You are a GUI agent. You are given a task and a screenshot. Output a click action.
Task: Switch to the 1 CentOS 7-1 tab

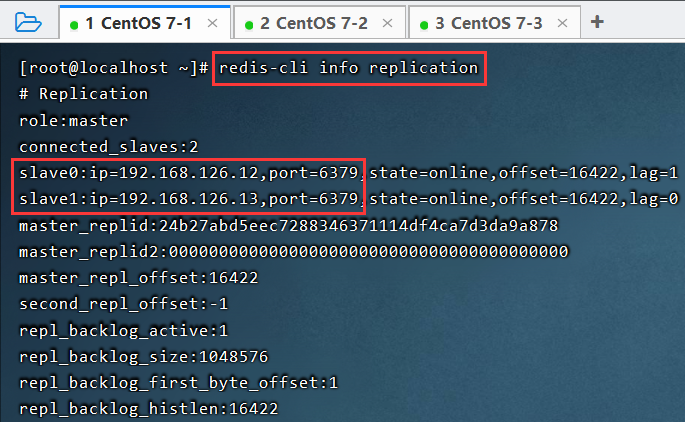(x=145, y=23)
